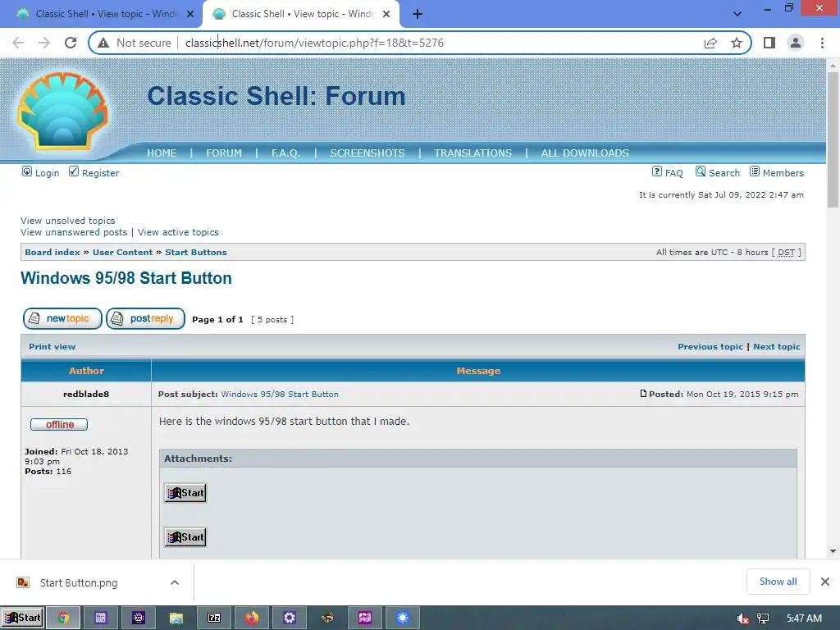Open Print view
840x630 pixels.
[x=52, y=347]
